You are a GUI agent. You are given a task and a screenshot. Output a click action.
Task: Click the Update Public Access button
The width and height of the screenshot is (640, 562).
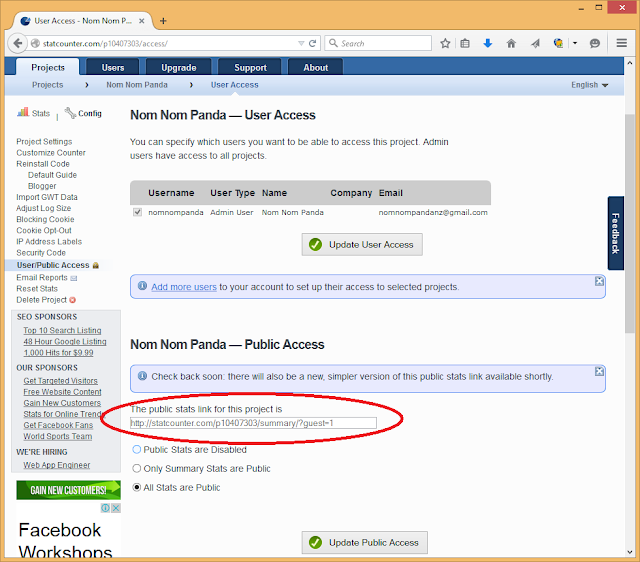(364, 542)
